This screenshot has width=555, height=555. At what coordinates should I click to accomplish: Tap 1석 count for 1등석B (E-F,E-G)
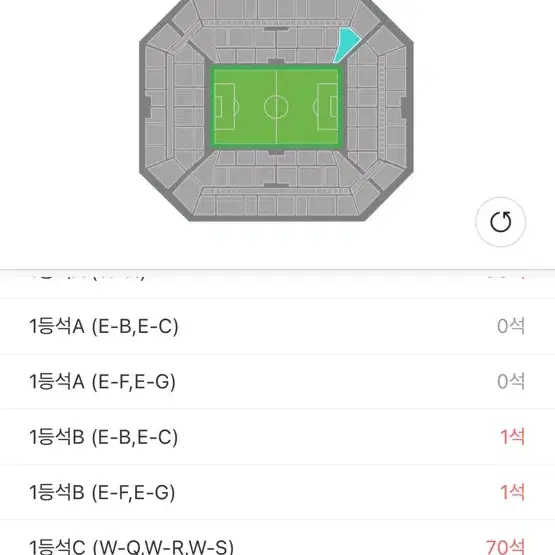(x=512, y=492)
